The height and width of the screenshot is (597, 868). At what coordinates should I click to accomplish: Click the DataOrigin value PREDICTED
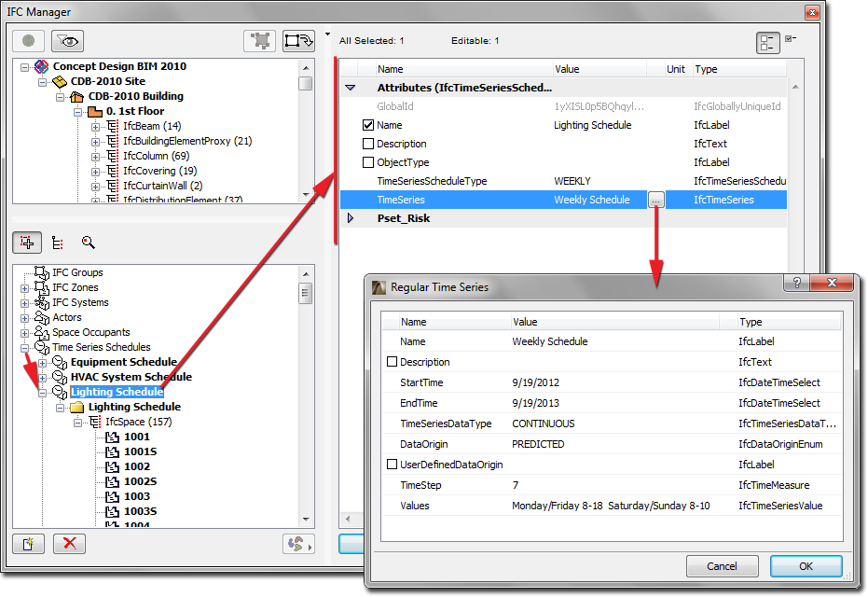(x=538, y=444)
